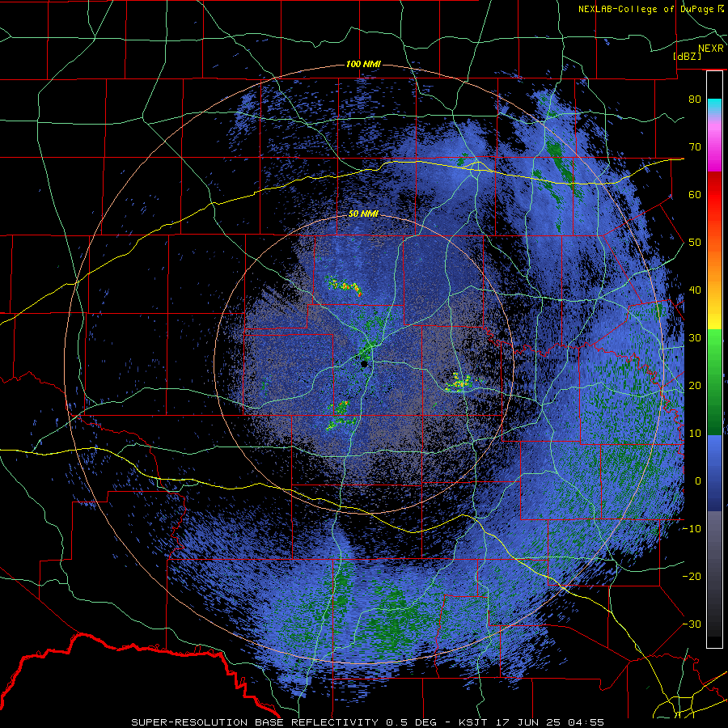Click the NEXLAB-College of DuPage label
This screenshot has width=728, height=728.
click(x=650, y=9)
